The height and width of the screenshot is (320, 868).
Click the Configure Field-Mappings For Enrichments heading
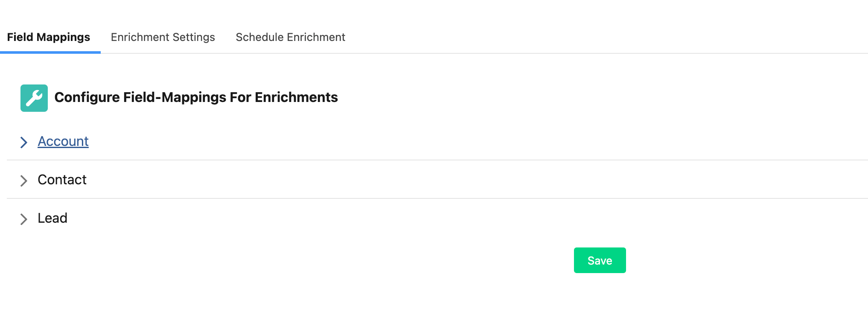[196, 97]
